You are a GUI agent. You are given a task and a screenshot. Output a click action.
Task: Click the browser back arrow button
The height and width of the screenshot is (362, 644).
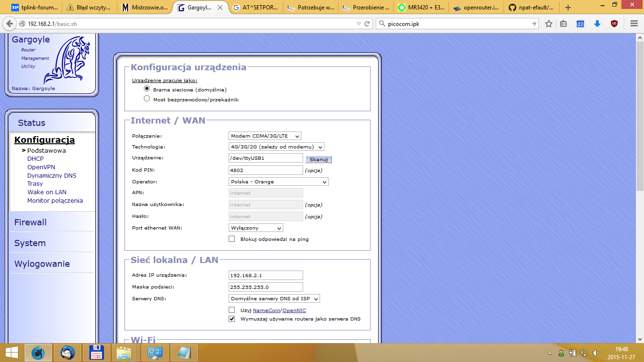pyautogui.click(x=9, y=24)
